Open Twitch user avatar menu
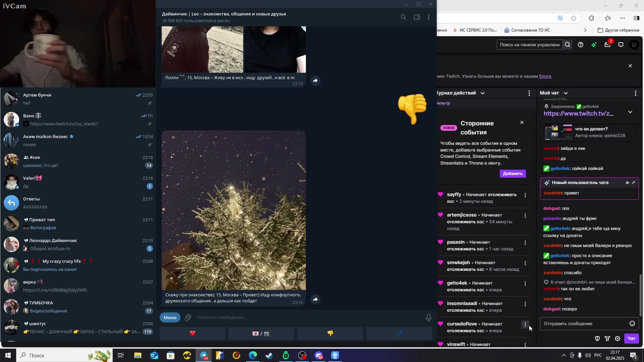 click(x=634, y=45)
